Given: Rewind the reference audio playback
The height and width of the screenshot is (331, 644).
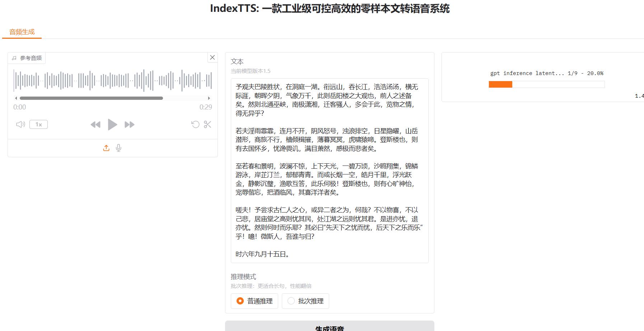Looking at the screenshot, I should pyautogui.click(x=95, y=124).
